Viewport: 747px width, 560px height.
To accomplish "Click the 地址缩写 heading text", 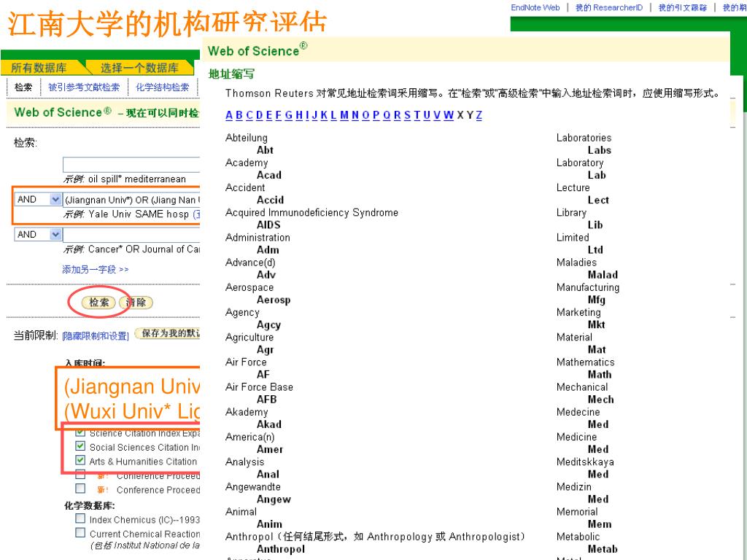I will (x=231, y=74).
